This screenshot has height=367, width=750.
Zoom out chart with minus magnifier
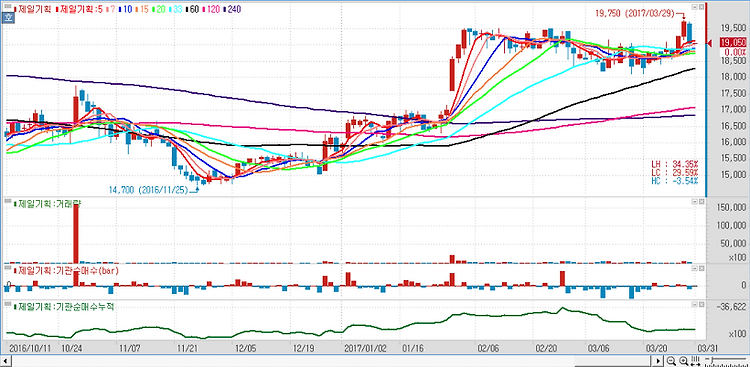[x=671, y=361]
